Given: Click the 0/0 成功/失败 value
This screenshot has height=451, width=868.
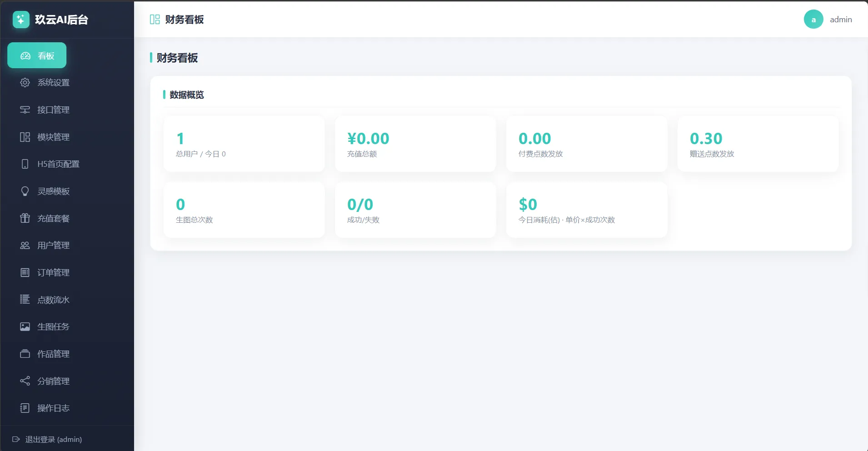Looking at the screenshot, I should 360,204.
